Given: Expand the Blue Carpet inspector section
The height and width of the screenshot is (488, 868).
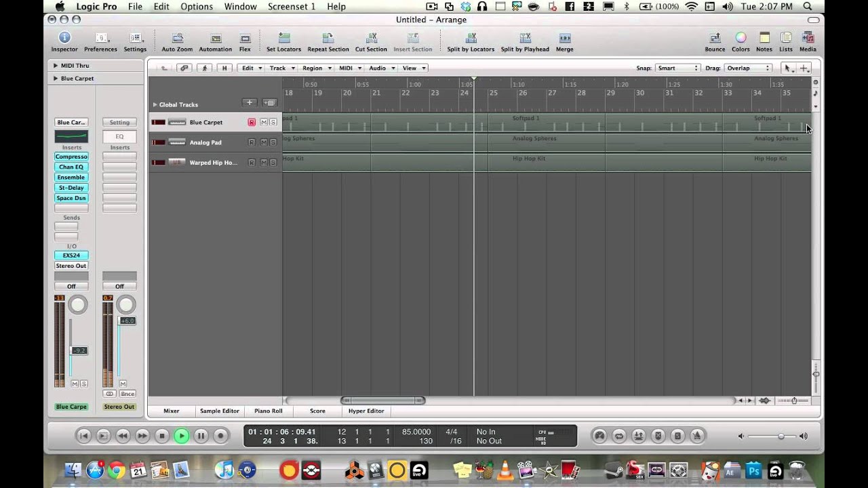Looking at the screenshot, I should click(x=55, y=79).
